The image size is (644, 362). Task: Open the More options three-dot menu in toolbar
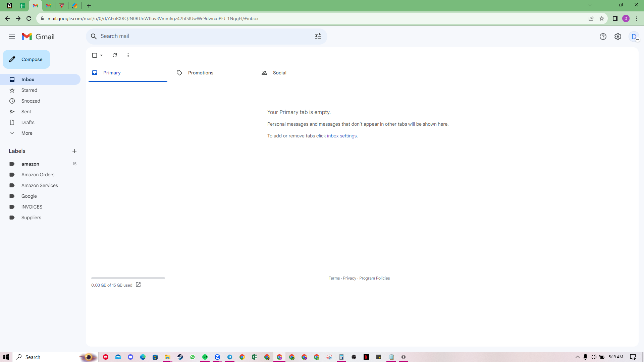(128, 55)
